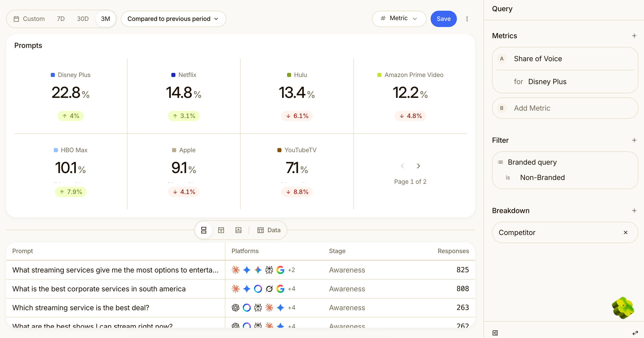Open prompt about best corporate services
The image size is (644, 338).
99,289
